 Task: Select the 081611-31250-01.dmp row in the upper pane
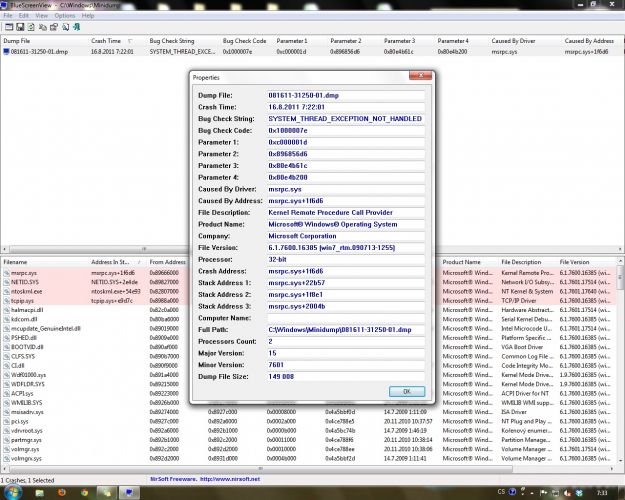[312, 51]
